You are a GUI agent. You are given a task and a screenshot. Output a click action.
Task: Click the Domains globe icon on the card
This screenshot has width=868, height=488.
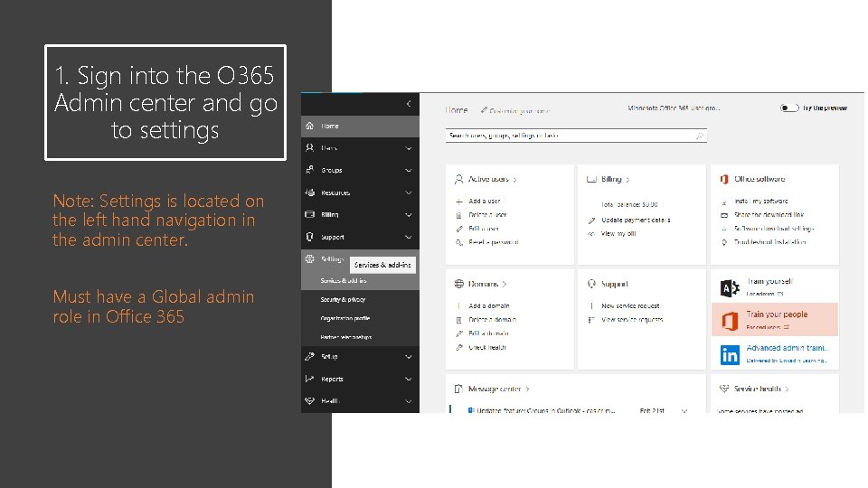point(459,284)
